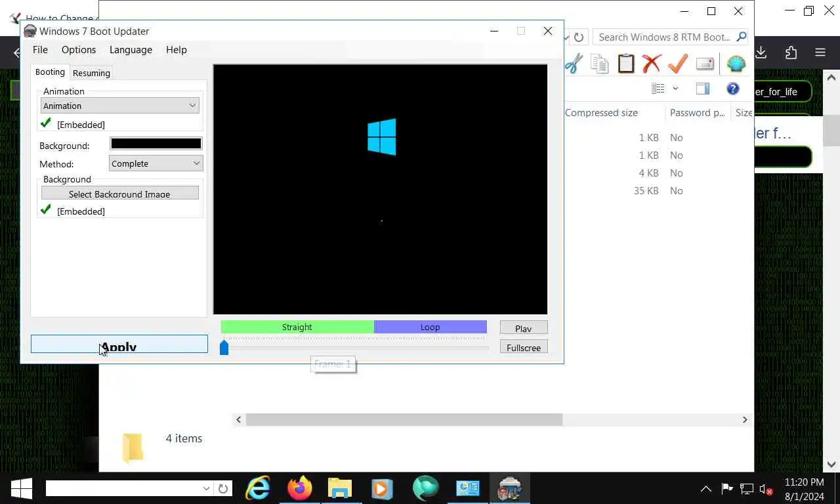Click the red X Delete icon
The image size is (840, 504).
(651, 64)
